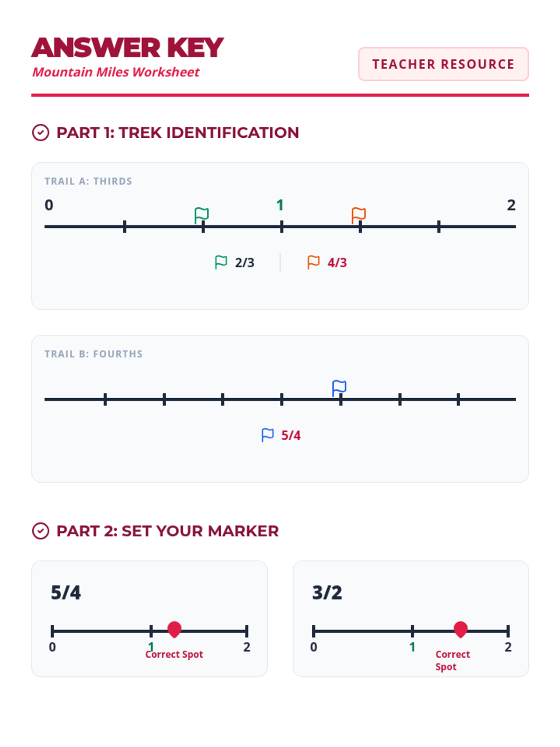The image size is (560, 747).
Task: Click the orange flag legend icon beside 4/3
Action: pos(314,262)
